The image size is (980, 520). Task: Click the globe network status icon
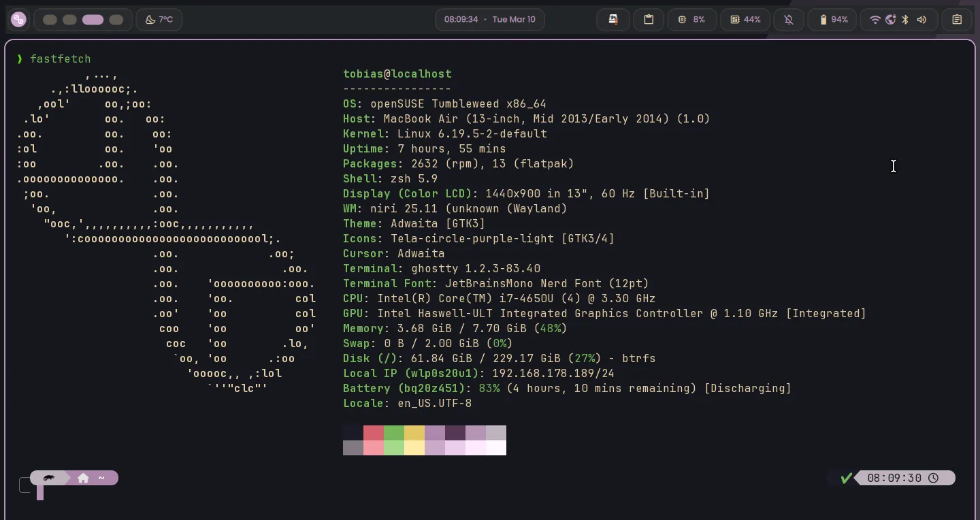[890, 20]
